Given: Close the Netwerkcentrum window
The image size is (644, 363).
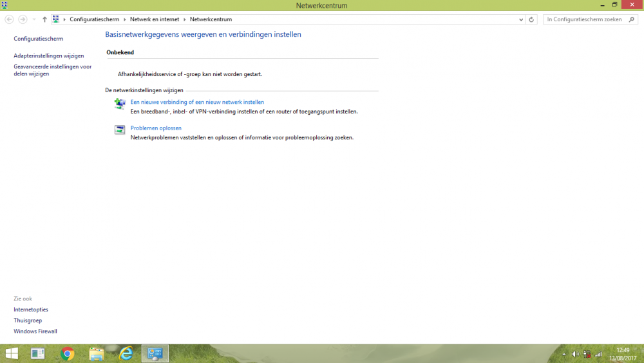Looking at the screenshot, I should click(x=632, y=5).
